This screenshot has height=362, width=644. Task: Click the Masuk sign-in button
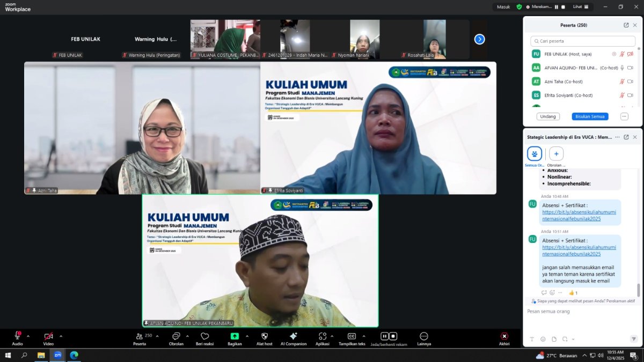coord(503,7)
